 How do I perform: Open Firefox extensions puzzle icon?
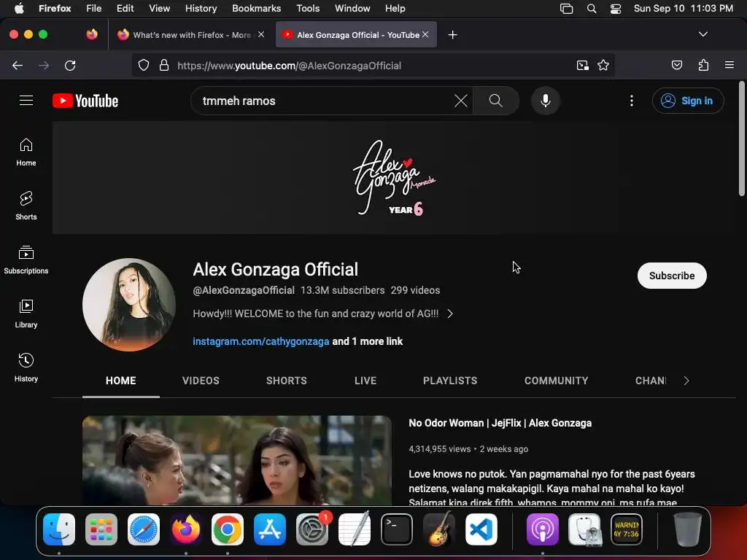(x=703, y=65)
